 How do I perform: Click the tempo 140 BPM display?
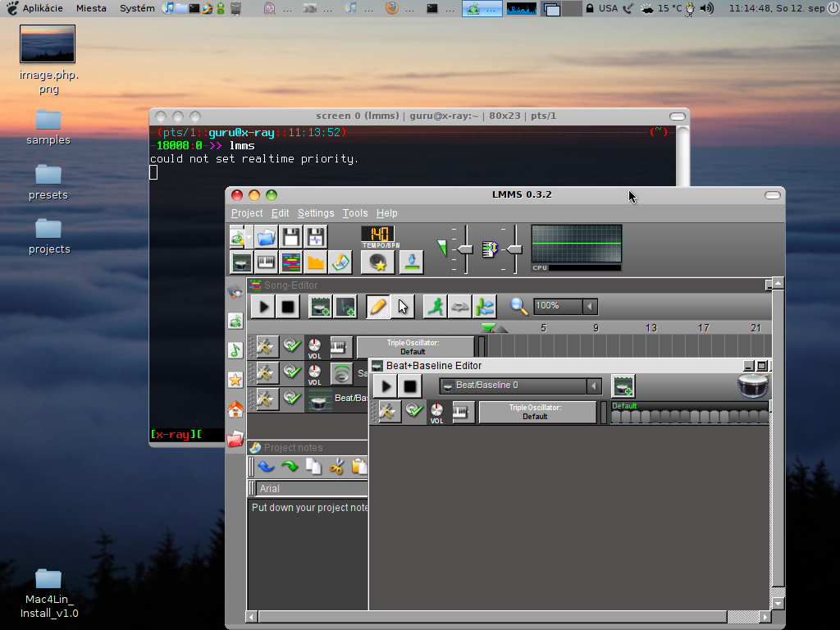tap(379, 234)
